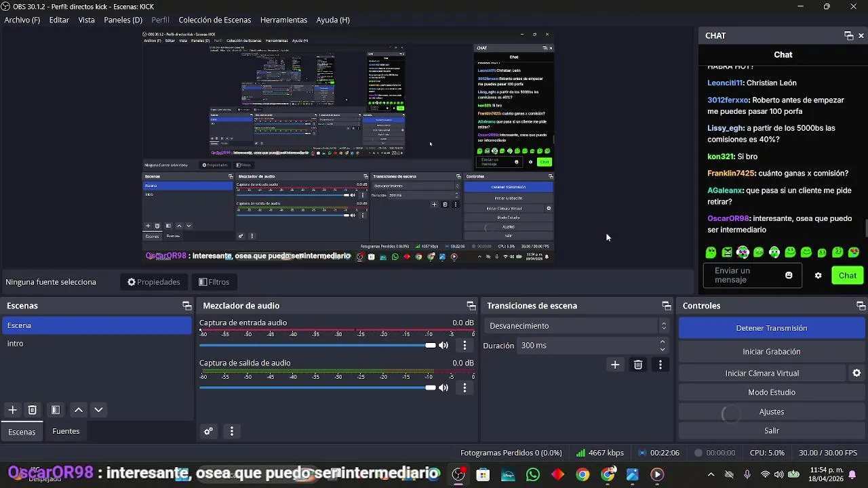Open Propiedades of source
Viewport: 868px width, 488px height.
coord(154,282)
